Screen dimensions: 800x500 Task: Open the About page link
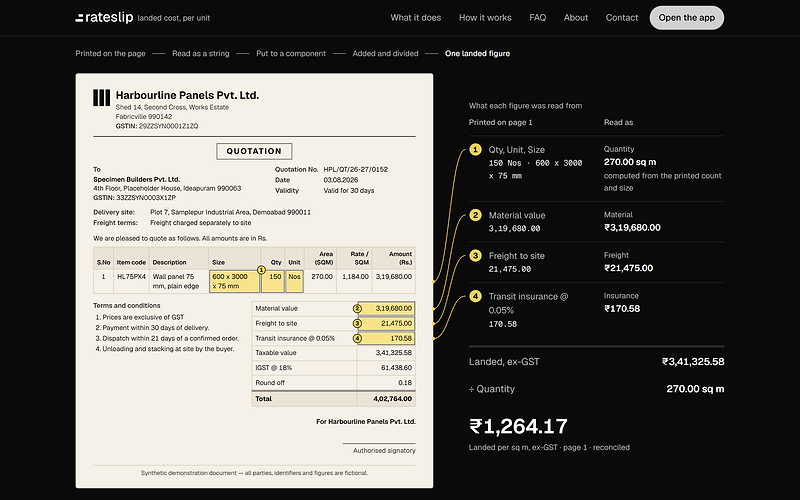pyautogui.click(x=576, y=17)
